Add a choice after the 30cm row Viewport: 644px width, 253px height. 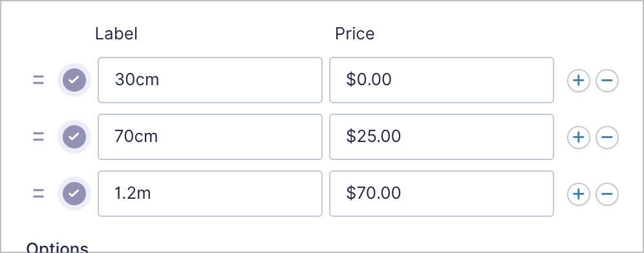[x=578, y=81]
